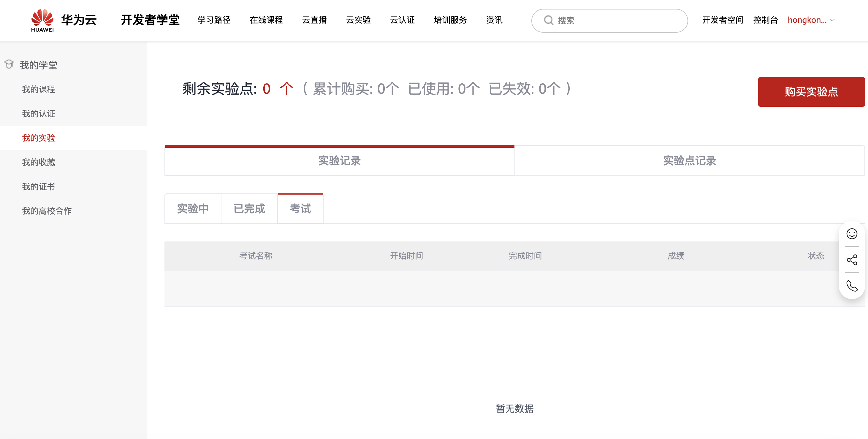The image size is (868, 439).
Task: Open the 控制台 link
Action: point(765,20)
